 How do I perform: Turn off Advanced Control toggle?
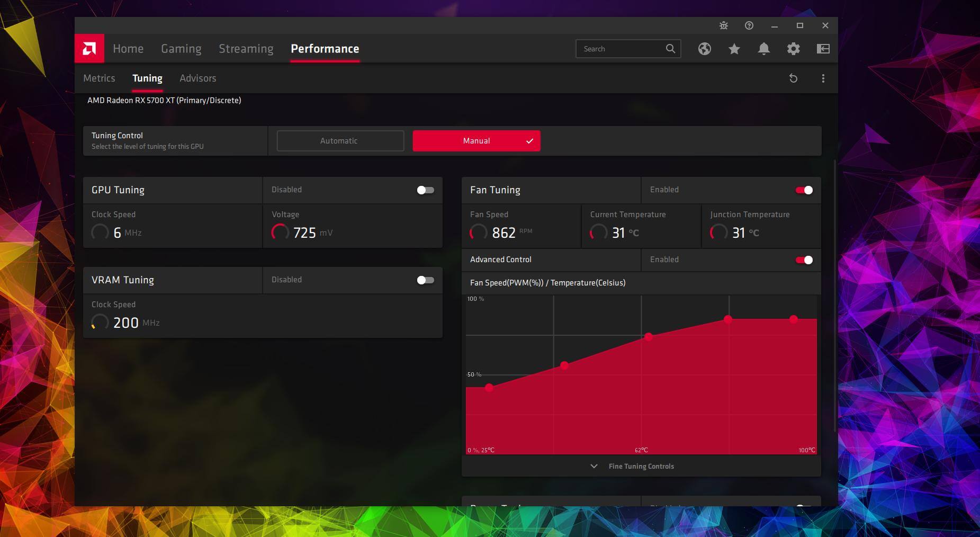pyautogui.click(x=804, y=260)
